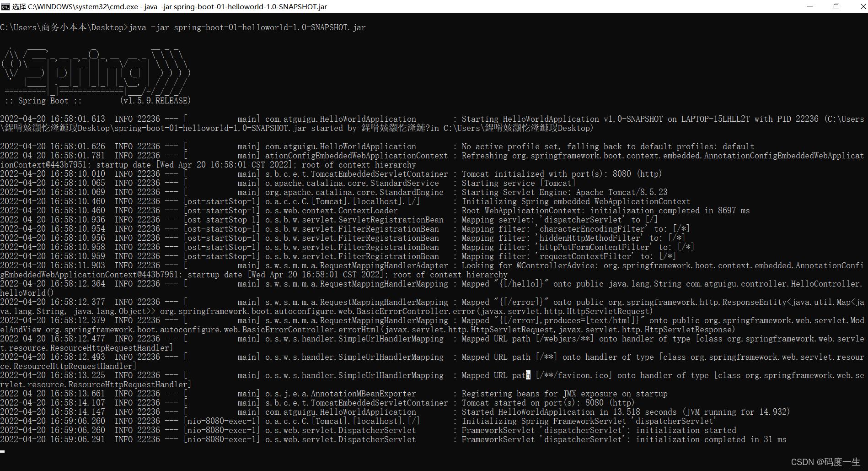Click 'Registering beans for JMX exposure' message
Viewport: 868px width, 471px height.
click(x=564, y=394)
